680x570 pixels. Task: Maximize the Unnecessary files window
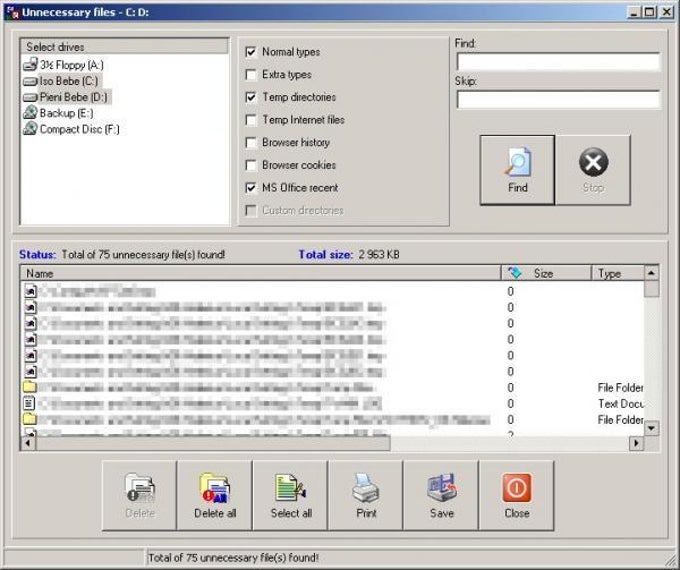650,12
